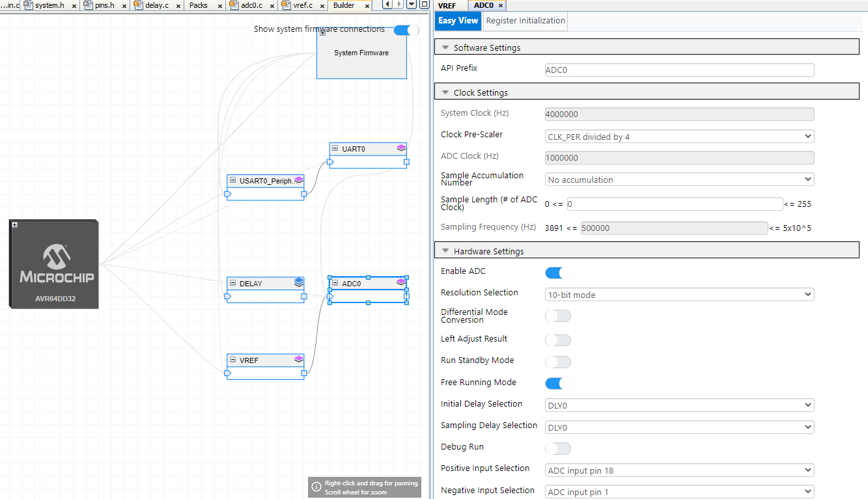This screenshot has width=868, height=499.
Task: Open Resolution Selection dropdown
Action: [x=679, y=295]
